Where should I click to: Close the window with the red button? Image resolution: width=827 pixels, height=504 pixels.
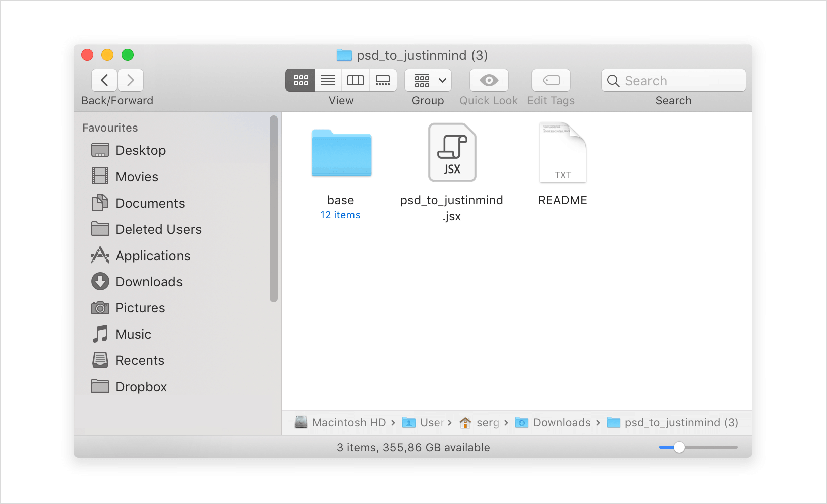(x=87, y=55)
